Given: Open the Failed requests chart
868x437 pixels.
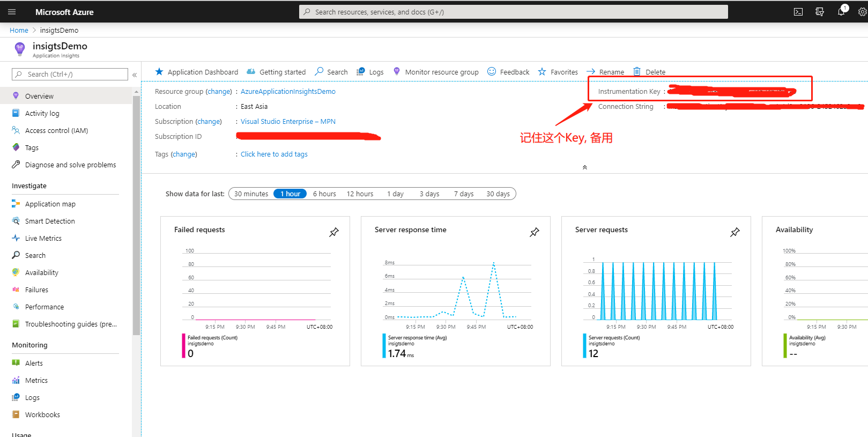Looking at the screenshot, I should [x=255, y=291].
